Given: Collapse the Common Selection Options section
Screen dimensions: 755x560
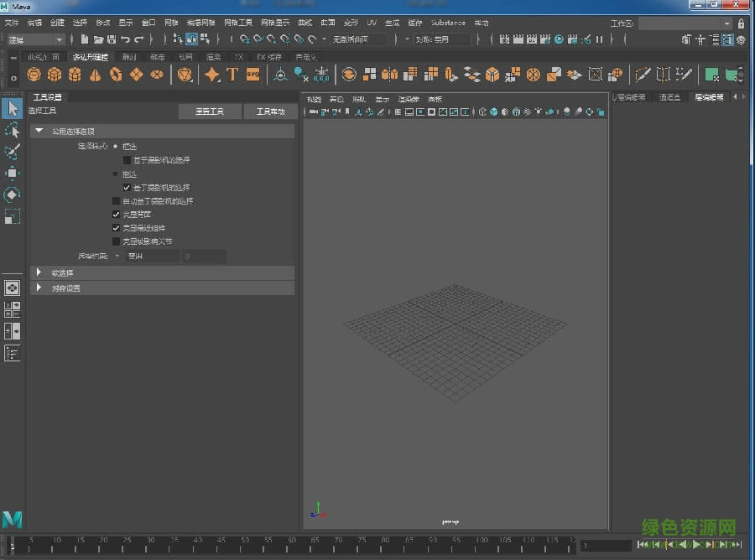Looking at the screenshot, I should click(39, 130).
